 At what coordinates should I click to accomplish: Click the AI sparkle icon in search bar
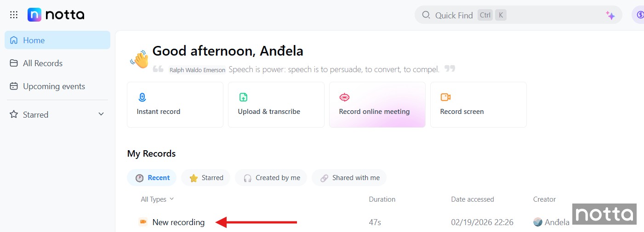click(610, 15)
